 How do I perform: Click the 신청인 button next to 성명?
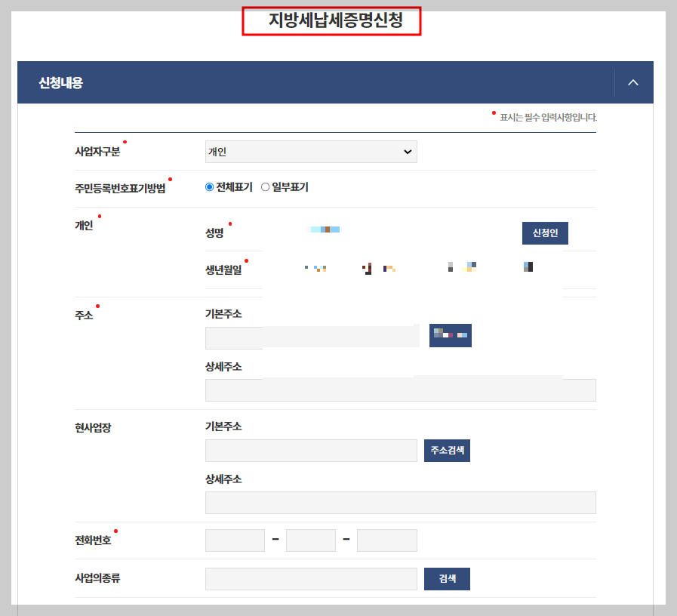point(544,233)
